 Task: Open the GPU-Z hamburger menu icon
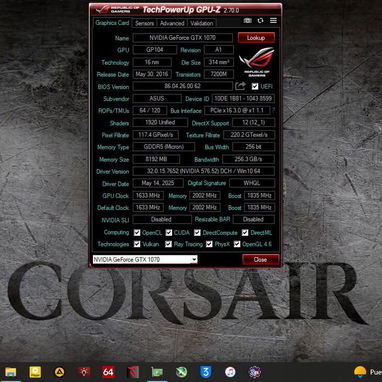(273, 21)
